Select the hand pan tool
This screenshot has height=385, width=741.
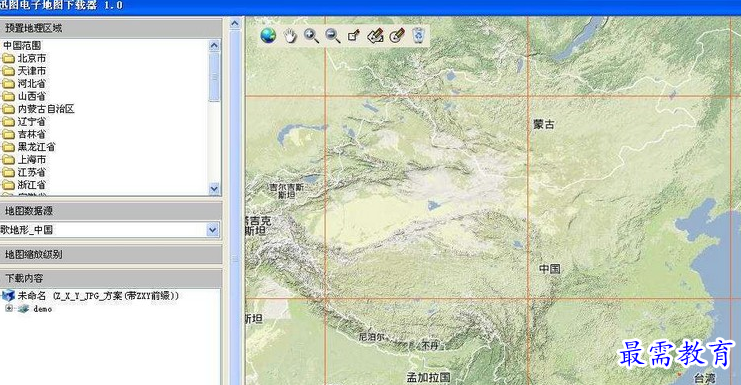tap(290, 35)
